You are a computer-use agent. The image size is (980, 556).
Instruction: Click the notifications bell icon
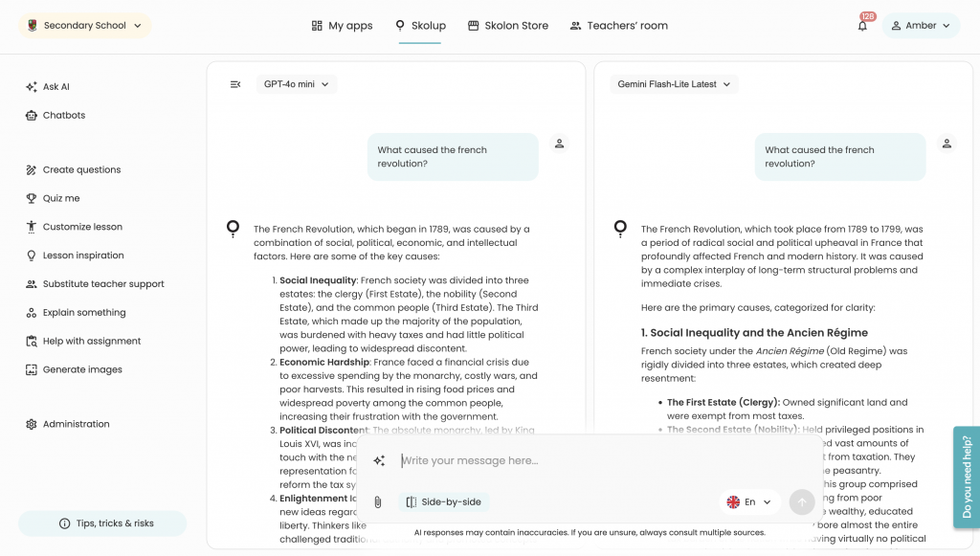(862, 26)
